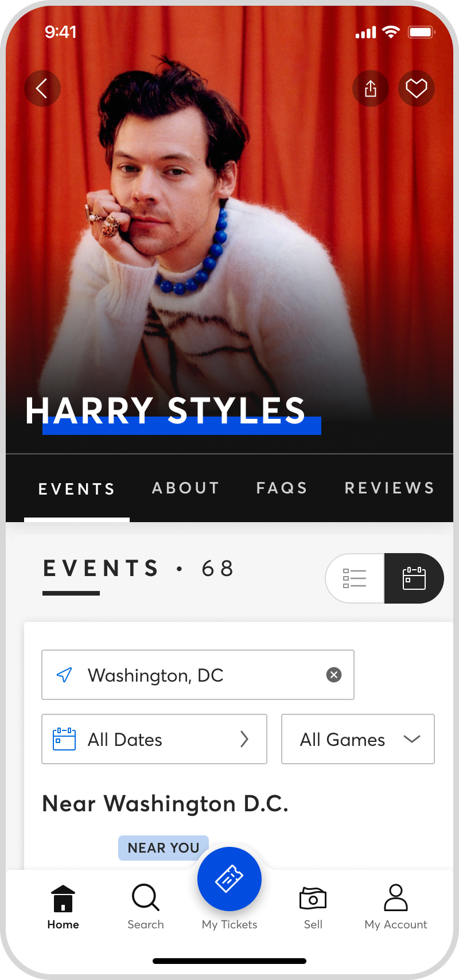Tap the location arrow icon

pos(64,675)
